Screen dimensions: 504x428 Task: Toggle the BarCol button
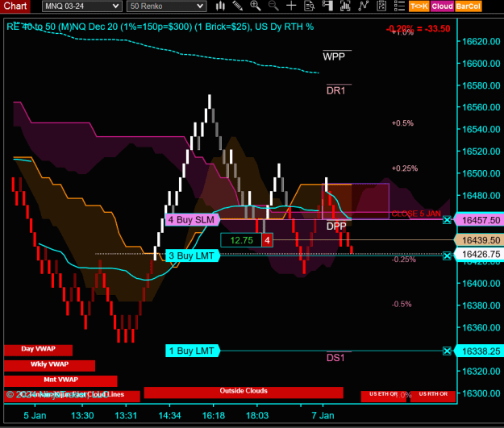(x=469, y=6)
